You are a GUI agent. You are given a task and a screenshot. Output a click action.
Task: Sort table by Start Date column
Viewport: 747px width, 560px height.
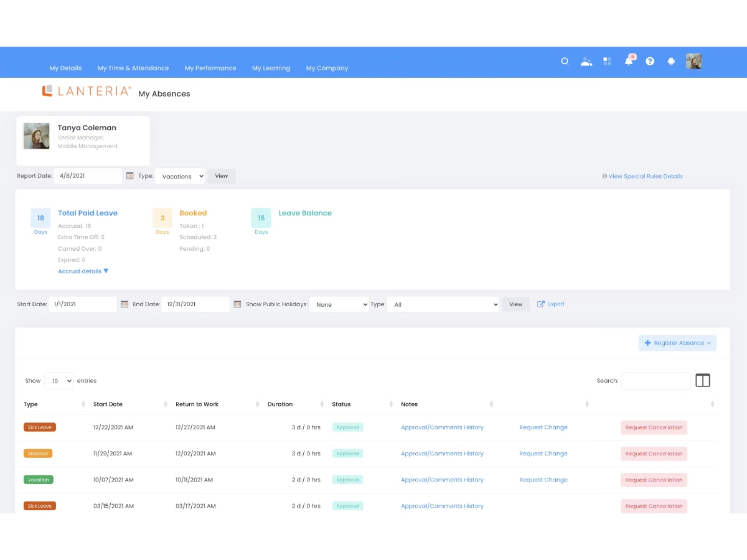pyautogui.click(x=166, y=404)
